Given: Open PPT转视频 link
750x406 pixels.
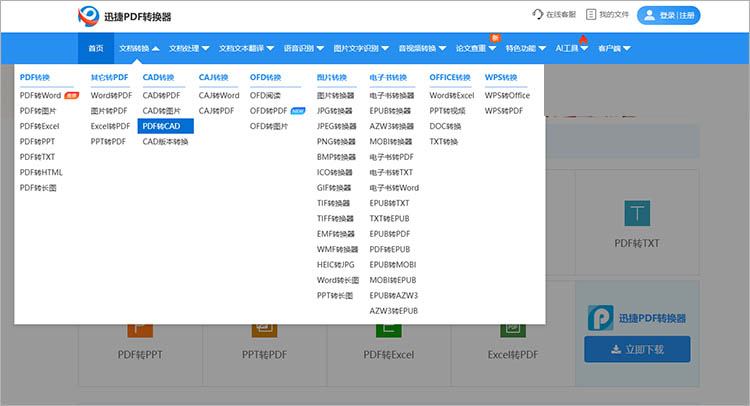Looking at the screenshot, I should [447, 110].
